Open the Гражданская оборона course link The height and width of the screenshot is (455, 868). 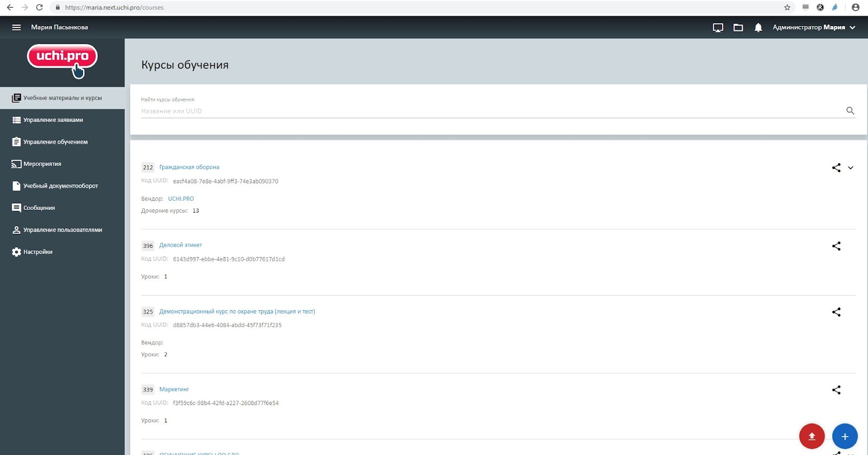point(189,167)
